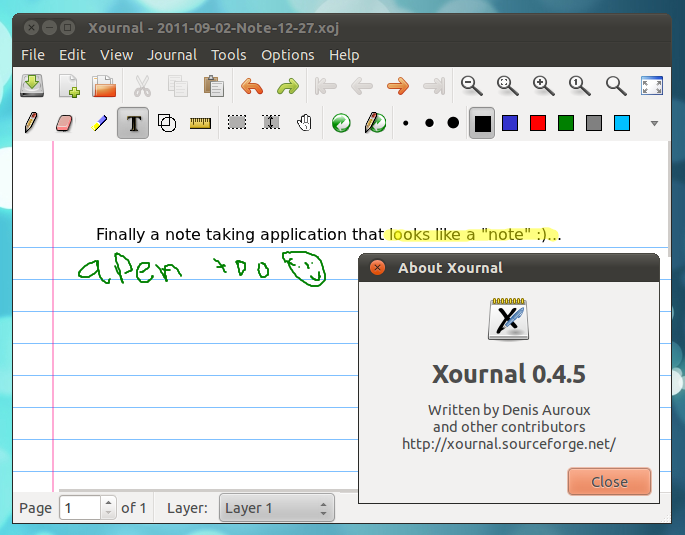
Task: Choose the Vertical Space tool
Action: pyautogui.click(x=271, y=122)
